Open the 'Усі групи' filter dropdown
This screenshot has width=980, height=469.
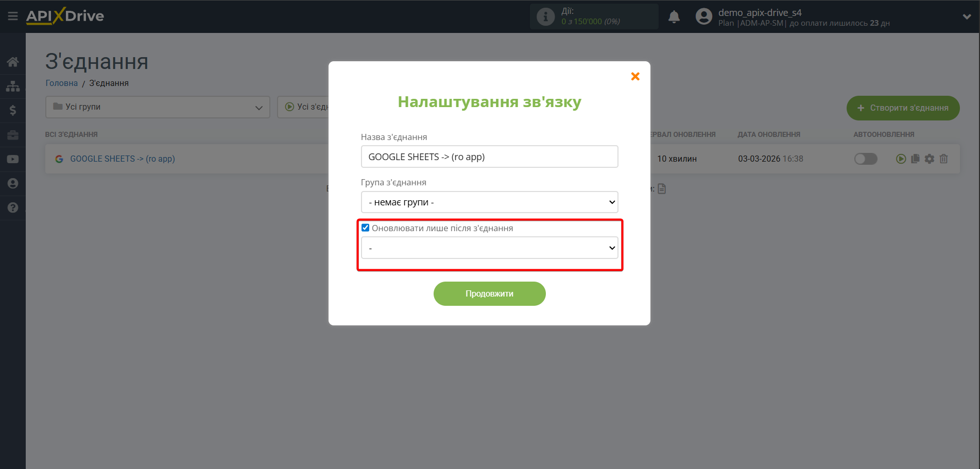[x=157, y=107]
